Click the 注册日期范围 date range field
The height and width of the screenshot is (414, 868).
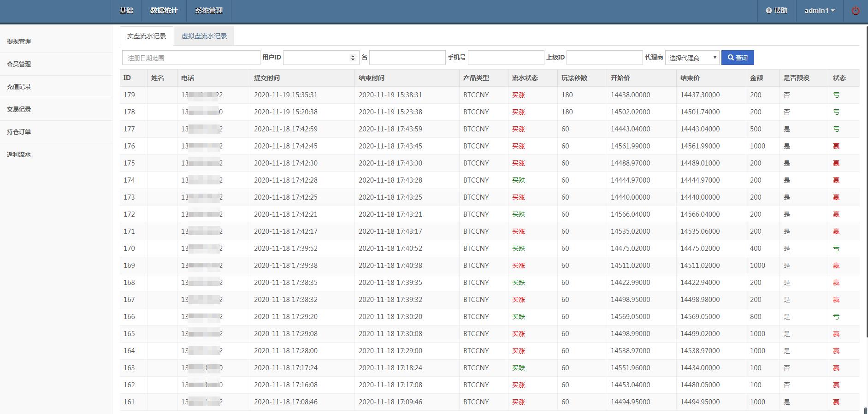[191, 58]
